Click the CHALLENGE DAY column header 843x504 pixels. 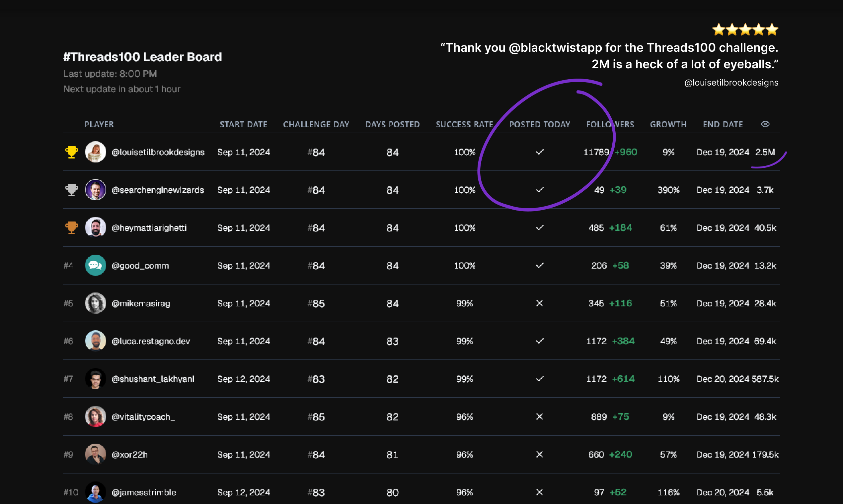pyautogui.click(x=316, y=124)
